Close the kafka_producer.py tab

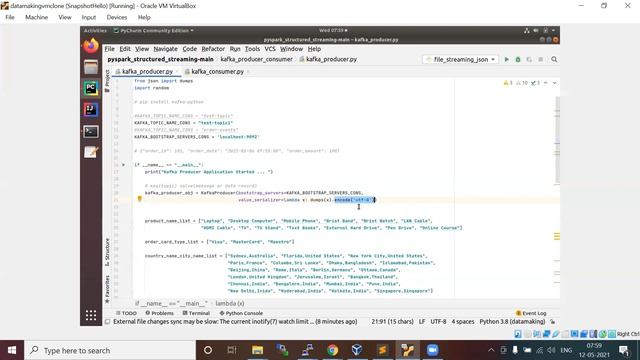coord(177,72)
